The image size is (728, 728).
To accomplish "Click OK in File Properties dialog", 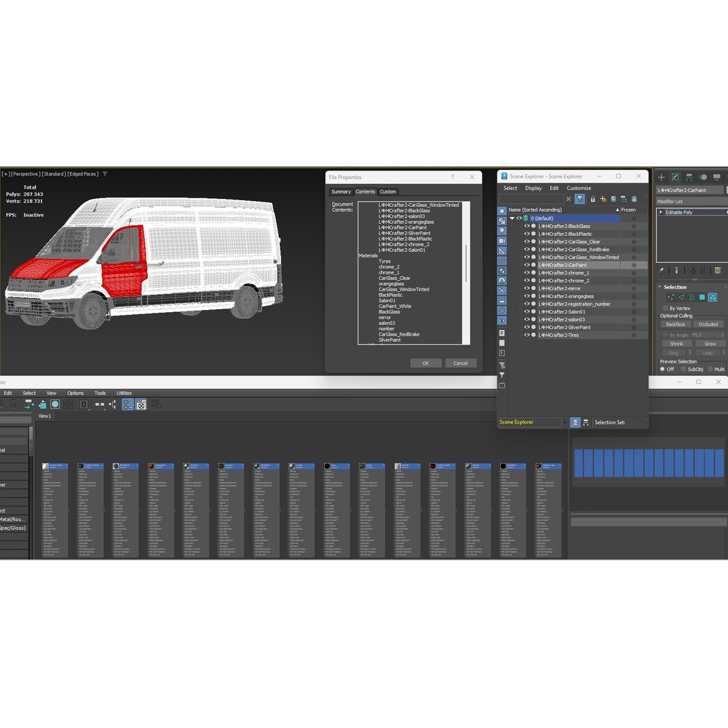I will point(426,363).
